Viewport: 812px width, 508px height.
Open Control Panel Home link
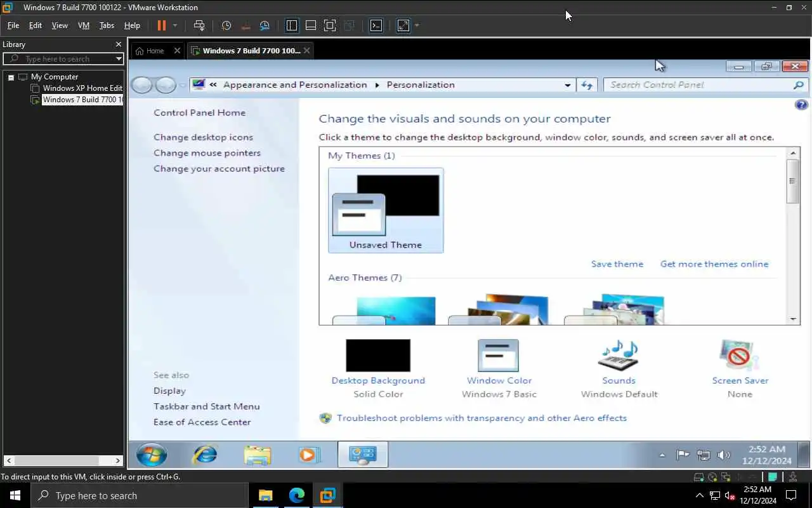(199, 112)
